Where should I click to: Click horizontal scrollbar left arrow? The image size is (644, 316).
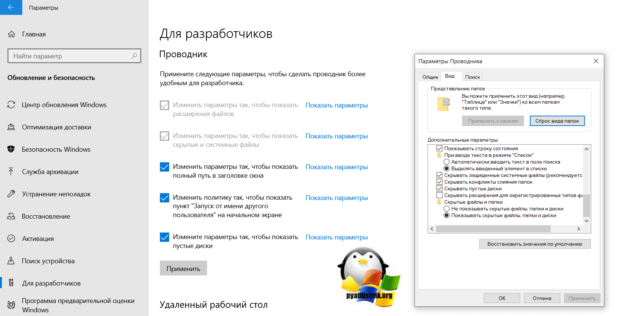[x=432, y=229]
